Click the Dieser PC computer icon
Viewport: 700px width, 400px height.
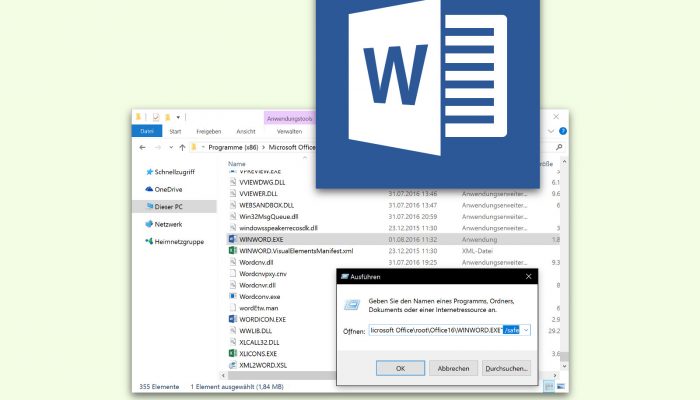[x=150, y=206]
